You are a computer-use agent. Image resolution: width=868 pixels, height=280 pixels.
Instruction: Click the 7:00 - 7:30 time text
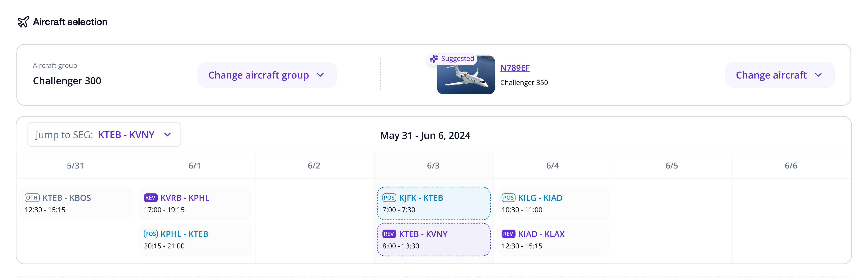click(399, 210)
